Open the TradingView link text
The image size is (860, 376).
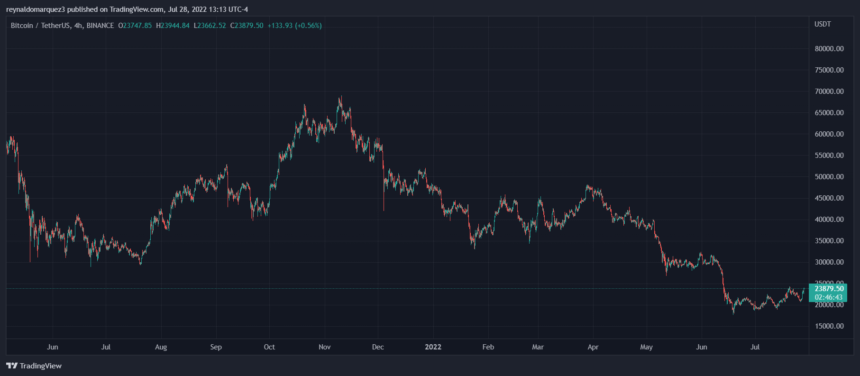[x=41, y=366]
